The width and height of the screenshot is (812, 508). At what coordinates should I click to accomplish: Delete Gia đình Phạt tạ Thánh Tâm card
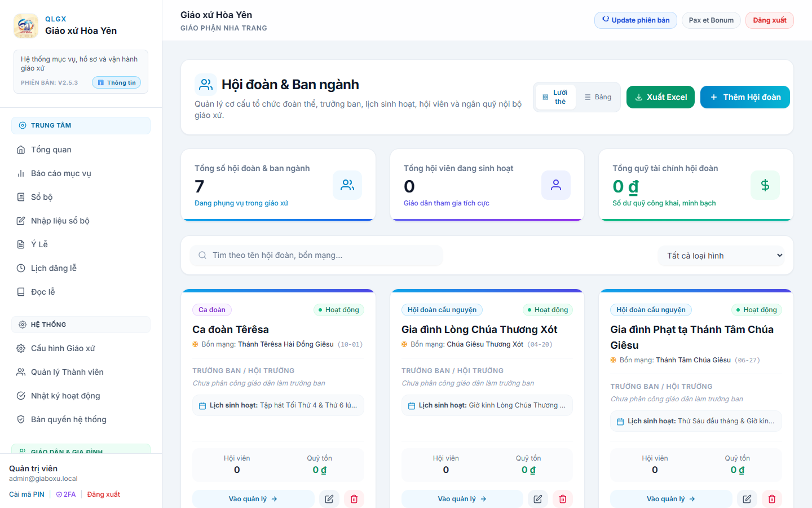coord(772,499)
